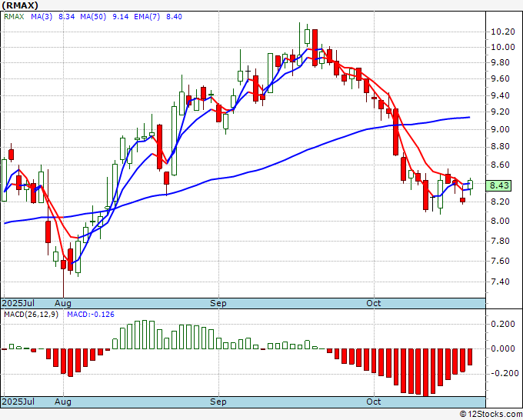
Task: Click Sep on the price chart date axis
Action: (218, 303)
